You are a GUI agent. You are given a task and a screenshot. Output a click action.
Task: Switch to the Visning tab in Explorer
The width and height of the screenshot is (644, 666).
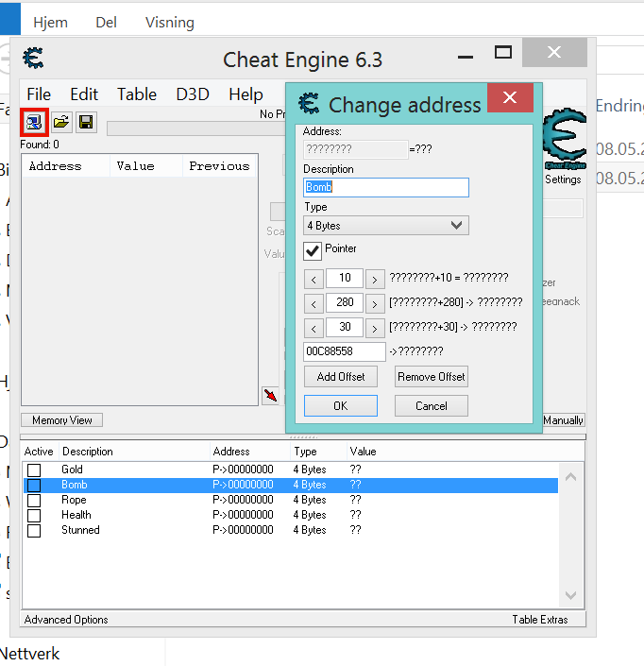[170, 22]
